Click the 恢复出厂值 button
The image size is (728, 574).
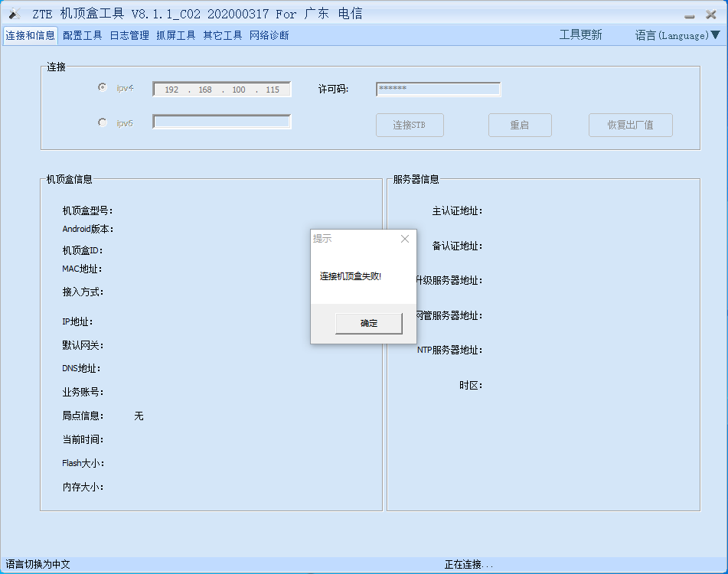coord(631,125)
